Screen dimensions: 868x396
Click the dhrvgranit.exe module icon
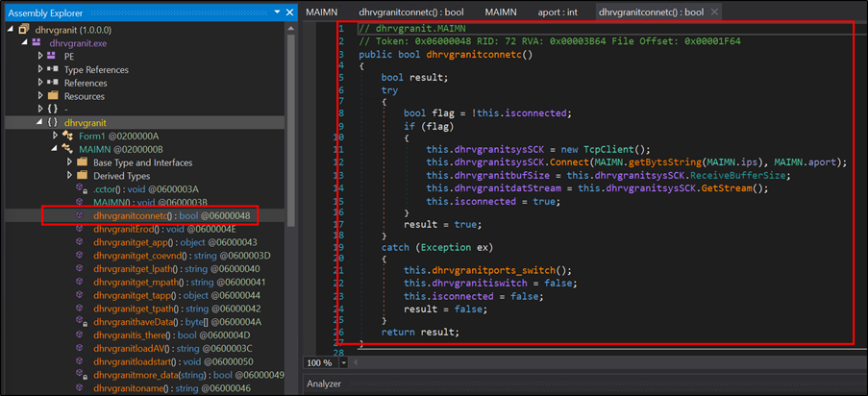(37, 42)
